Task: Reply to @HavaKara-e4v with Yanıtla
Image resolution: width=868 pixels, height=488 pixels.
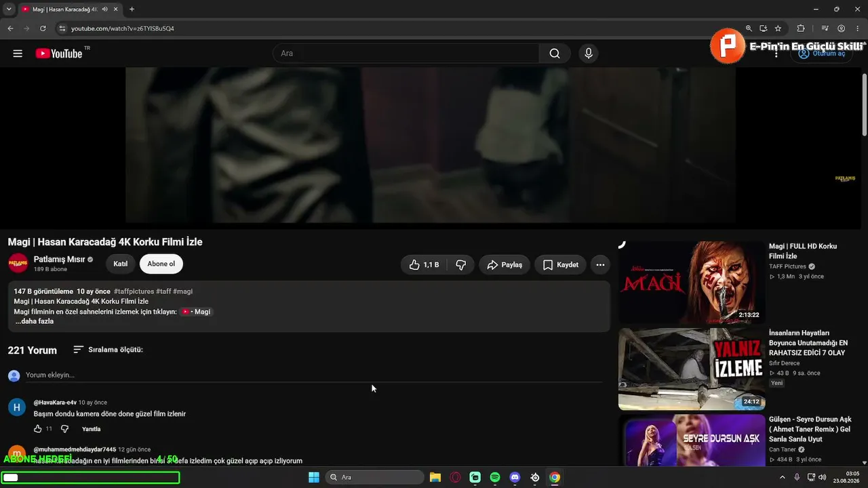Action: [92, 429]
